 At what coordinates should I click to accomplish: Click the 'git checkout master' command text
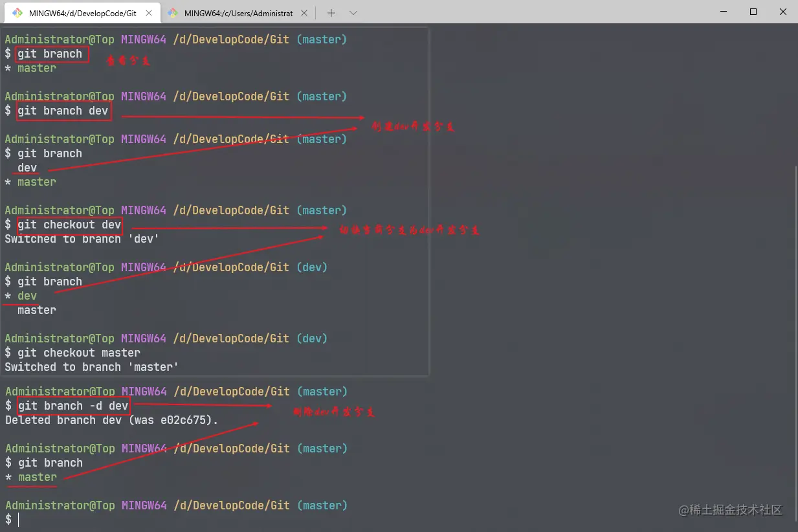pyautogui.click(x=79, y=353)
